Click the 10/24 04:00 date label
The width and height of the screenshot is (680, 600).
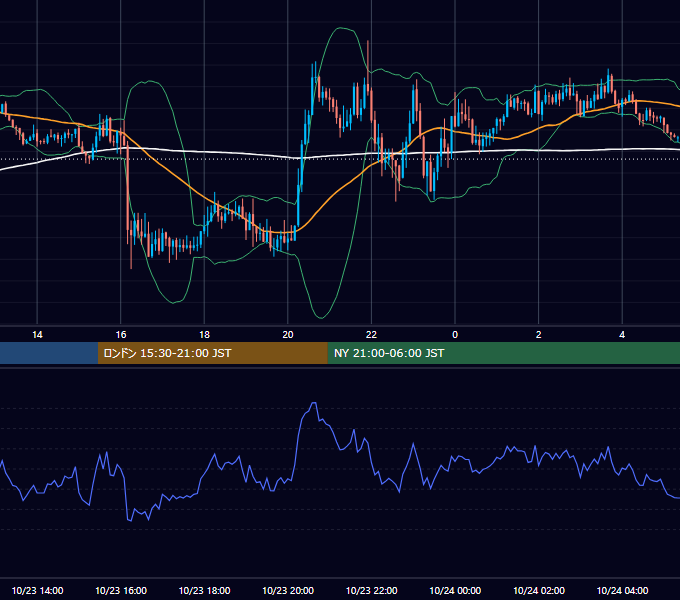click(622, 590)
